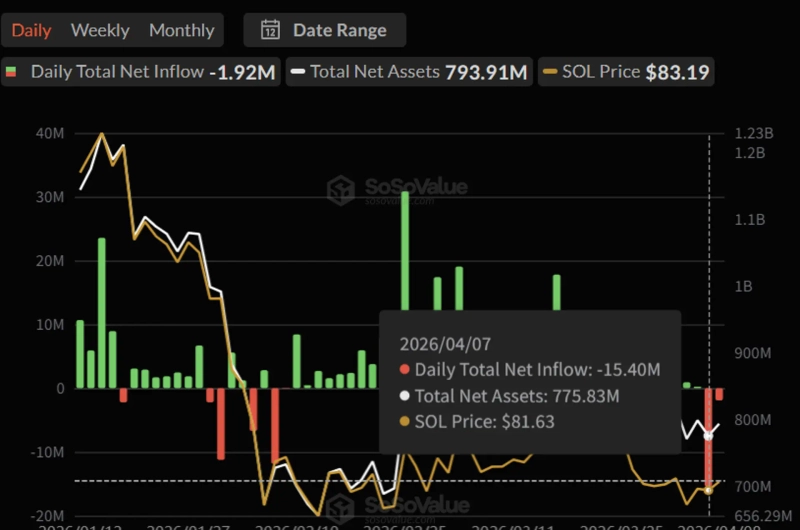Select the Weekly view tab
800x530 pixels.
click(100, 30)
